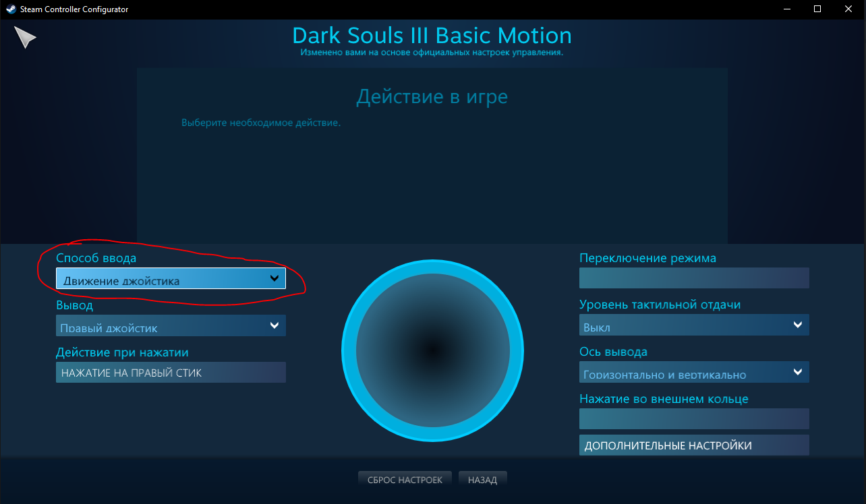Maximize the Steam Controller Configurator window
Image resolution: width=866 pixels, height=504 pixels.
(x=817, y=9)
